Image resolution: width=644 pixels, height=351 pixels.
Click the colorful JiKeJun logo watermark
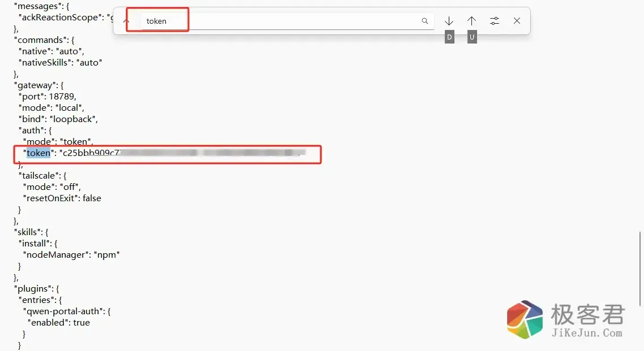click(525, 319)
